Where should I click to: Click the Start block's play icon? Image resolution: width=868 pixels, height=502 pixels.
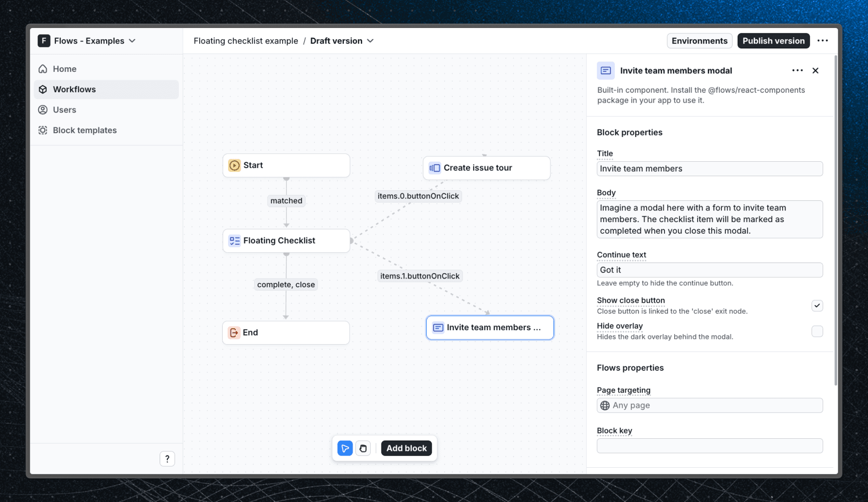point(234,165)
